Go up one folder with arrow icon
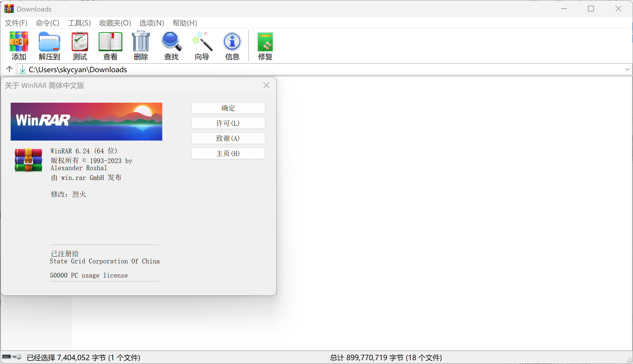Screen dimensions: 633x364 [9, 69]
